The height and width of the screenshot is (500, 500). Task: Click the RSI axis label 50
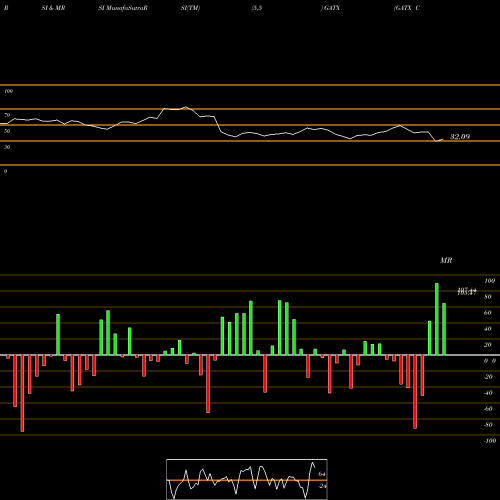(x=7, y=131)
